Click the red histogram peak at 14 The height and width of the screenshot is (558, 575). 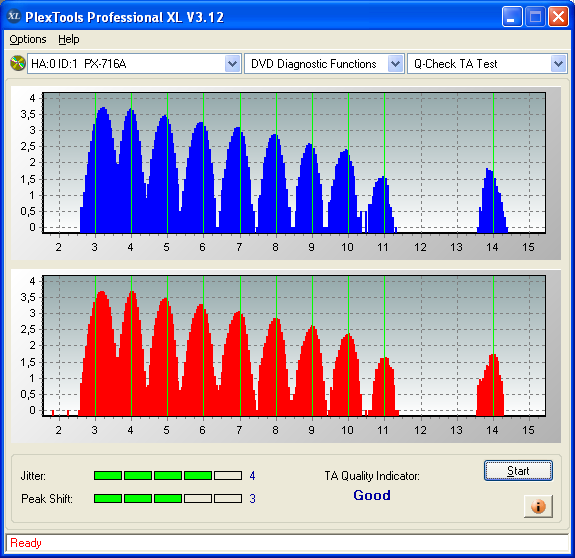click(493, 356)
